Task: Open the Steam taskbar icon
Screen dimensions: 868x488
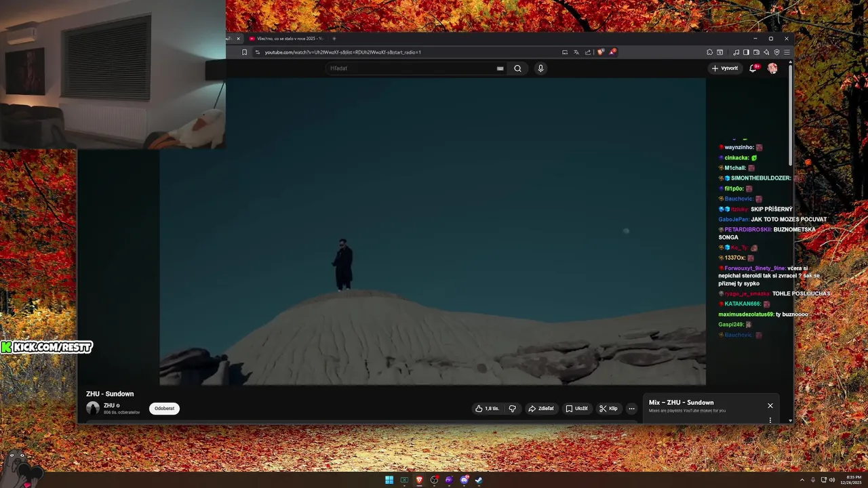Action: point(479,480)
